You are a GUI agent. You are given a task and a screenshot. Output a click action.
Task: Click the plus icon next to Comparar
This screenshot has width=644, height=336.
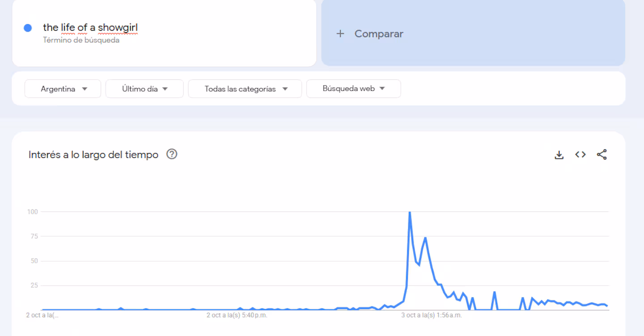pos(340,34)
